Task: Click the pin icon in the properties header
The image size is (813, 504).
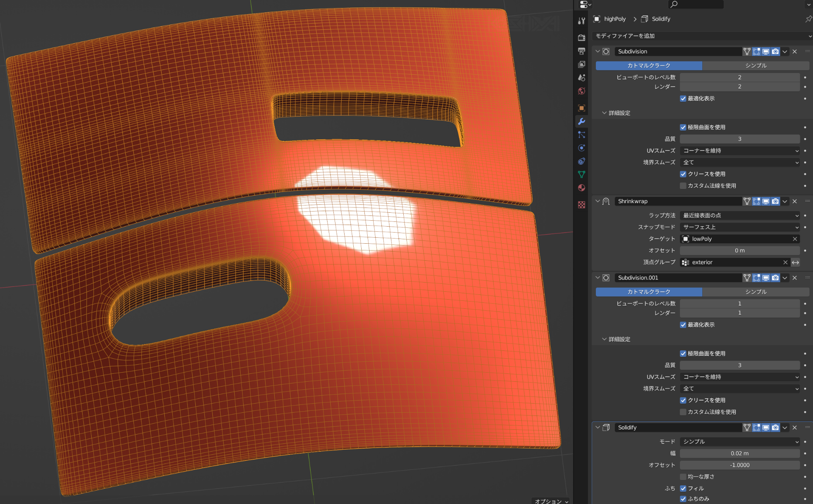Action: (808, 19)
